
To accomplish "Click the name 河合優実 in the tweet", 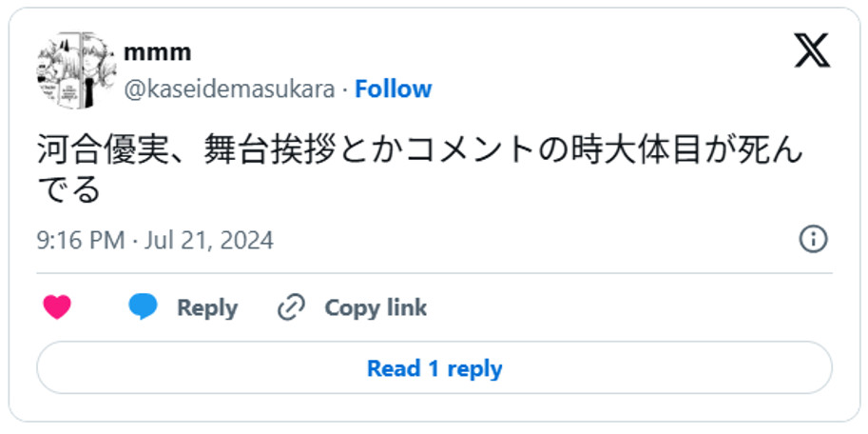I will 100,151.
